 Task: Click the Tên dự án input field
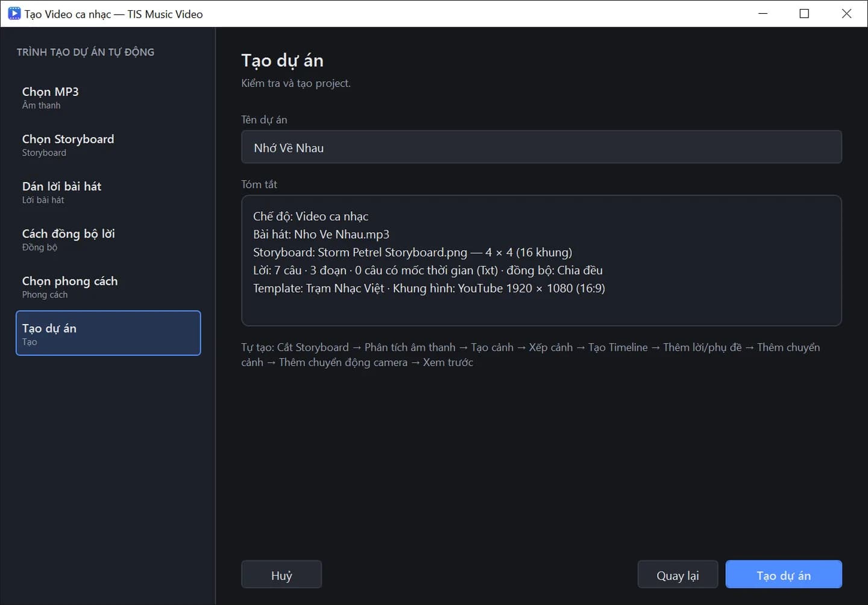click(x=541, y=147)
